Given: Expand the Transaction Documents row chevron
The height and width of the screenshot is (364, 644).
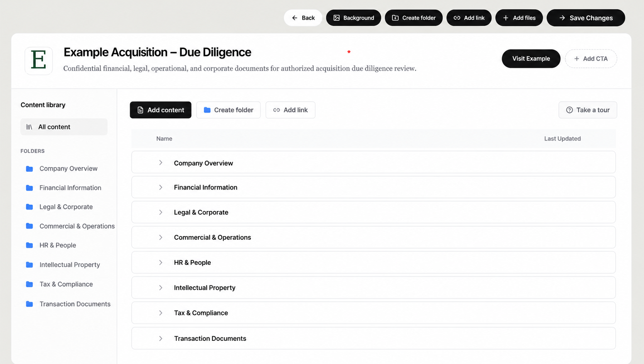Looking at the screenshot, I should 161,339.
